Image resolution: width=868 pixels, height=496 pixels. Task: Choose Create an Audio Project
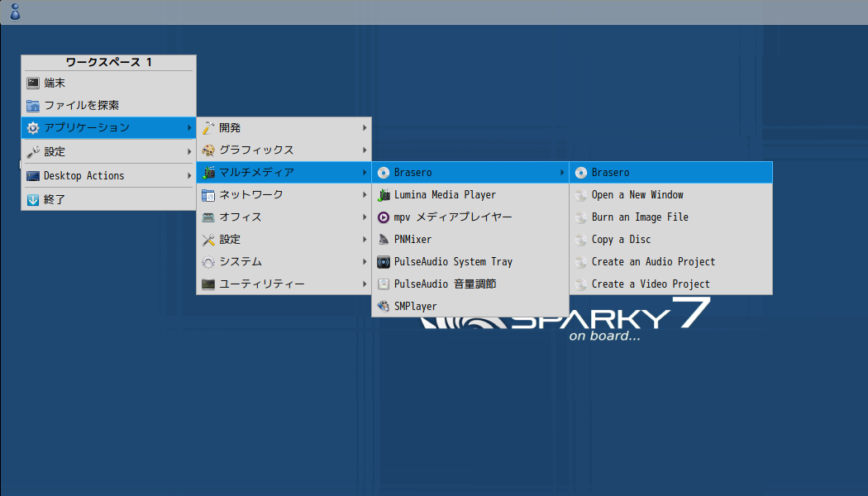671,262
